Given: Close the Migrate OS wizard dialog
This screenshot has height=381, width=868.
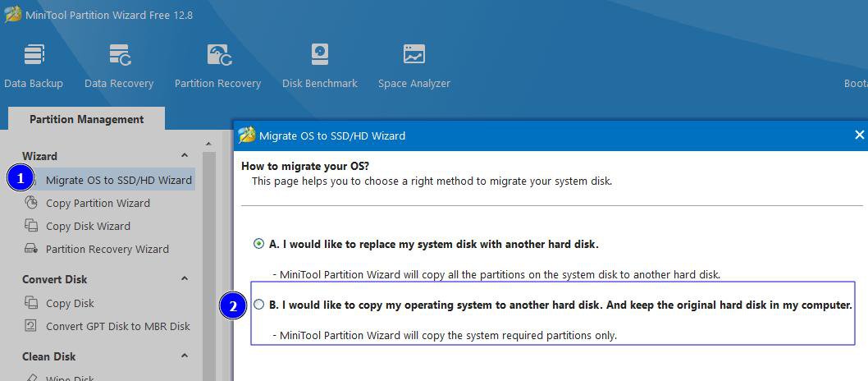Looking at the screenshot, I should [x=859, y=135].
